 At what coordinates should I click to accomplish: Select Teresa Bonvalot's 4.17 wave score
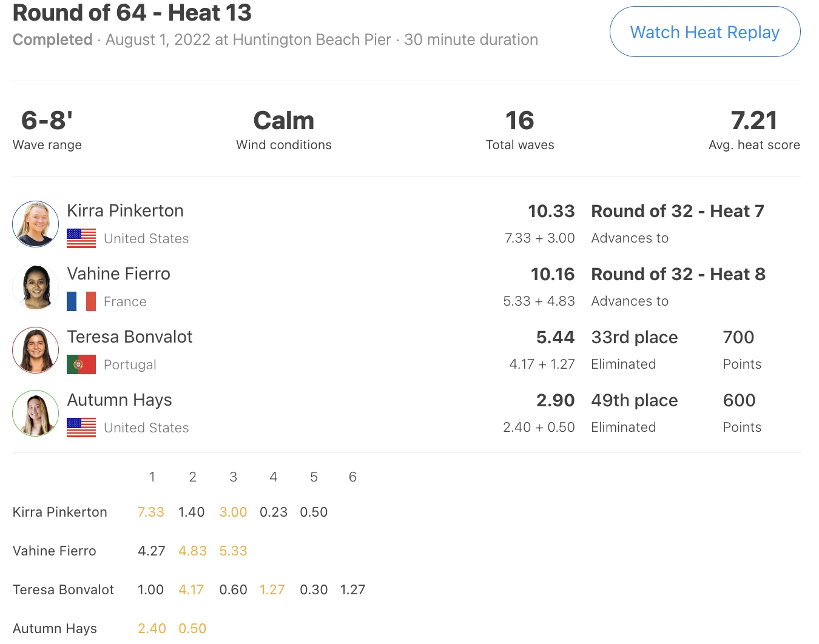(191, 589)
